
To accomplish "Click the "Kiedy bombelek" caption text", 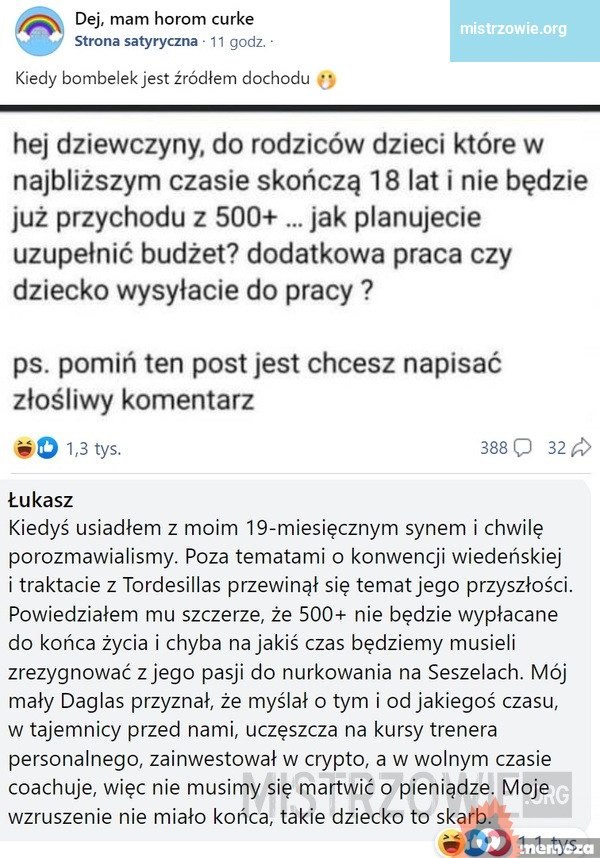I will click(160, 78).
